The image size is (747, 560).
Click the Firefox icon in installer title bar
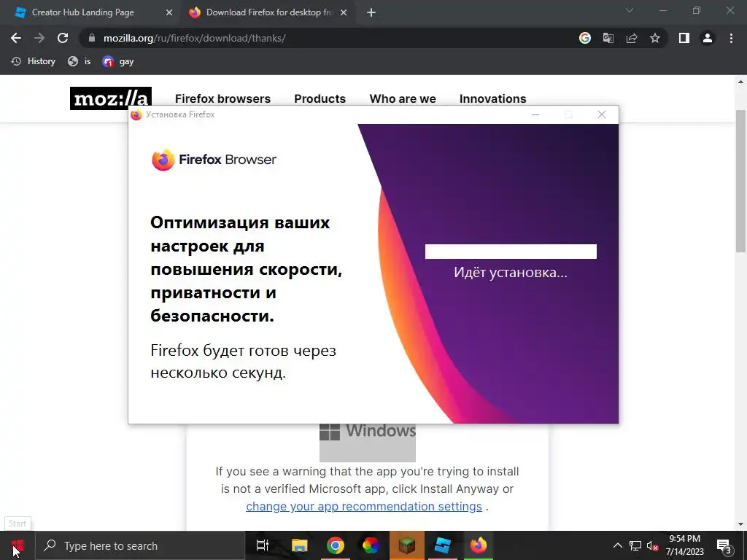(136, 114)
